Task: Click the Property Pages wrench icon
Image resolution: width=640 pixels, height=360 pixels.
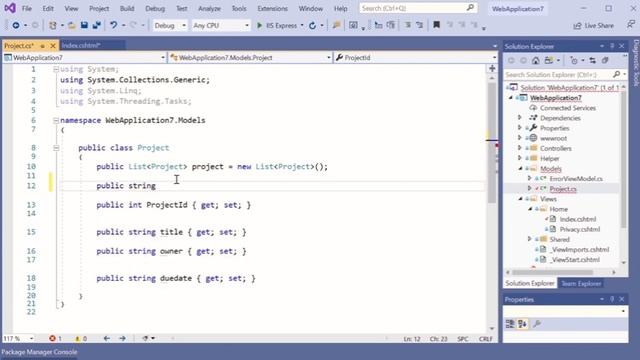Action: (x=537, y=324)
